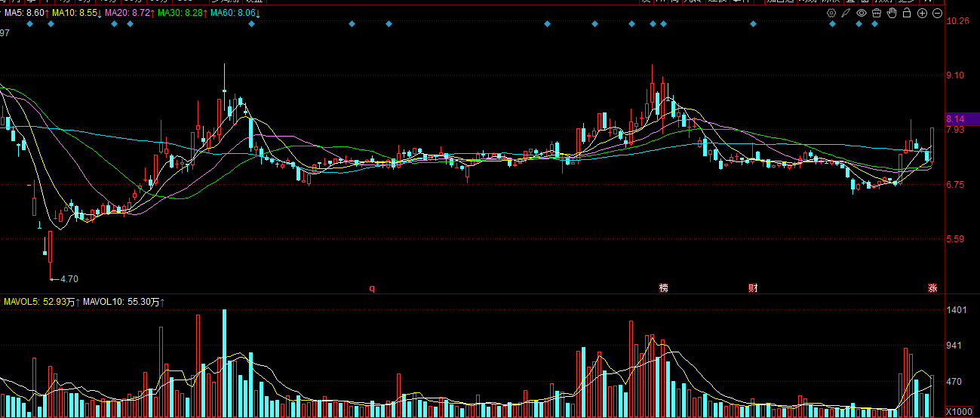Click the X1000 volume unit label

960,411
